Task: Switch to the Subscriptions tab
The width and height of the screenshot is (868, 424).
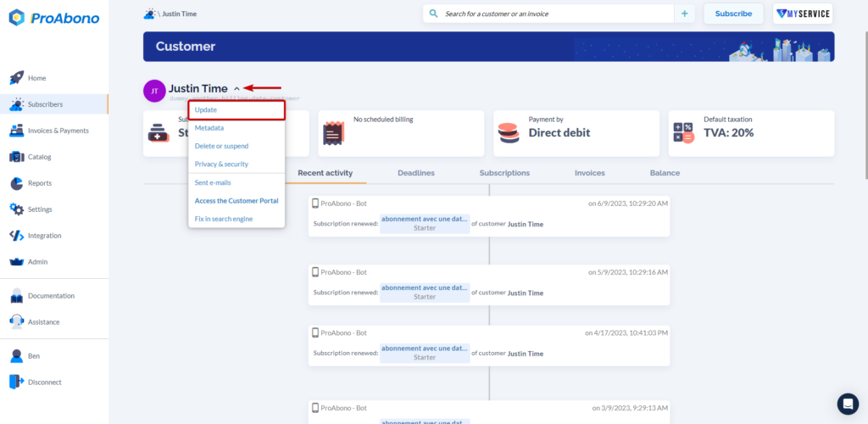Action: 504,173
